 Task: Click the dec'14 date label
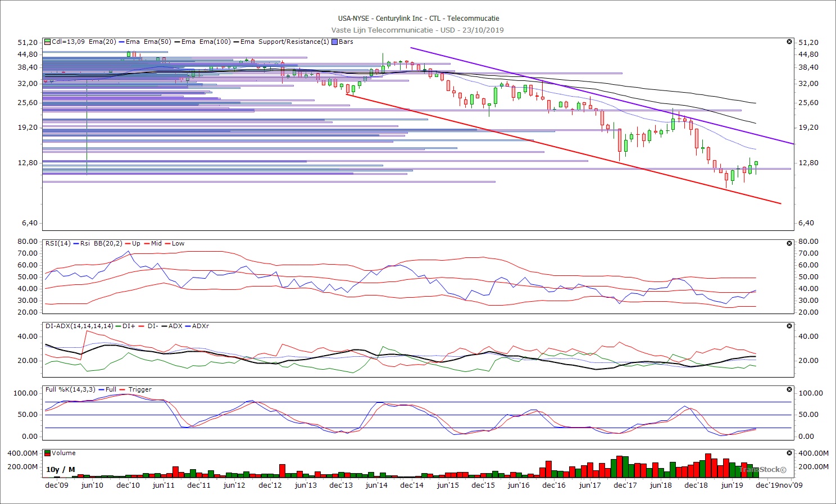tap(412, 485)
